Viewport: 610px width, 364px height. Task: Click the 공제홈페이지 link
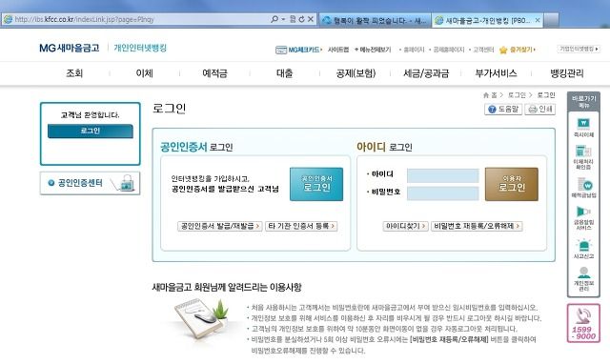(449, 50)
